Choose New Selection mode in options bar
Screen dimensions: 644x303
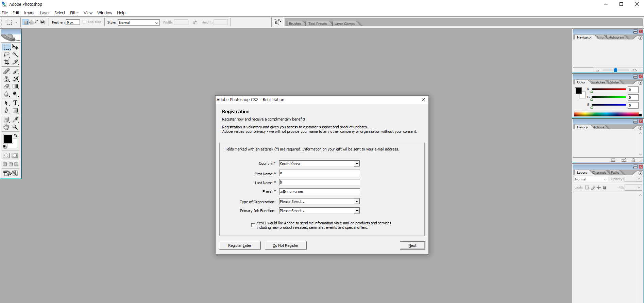pos(26,22)
